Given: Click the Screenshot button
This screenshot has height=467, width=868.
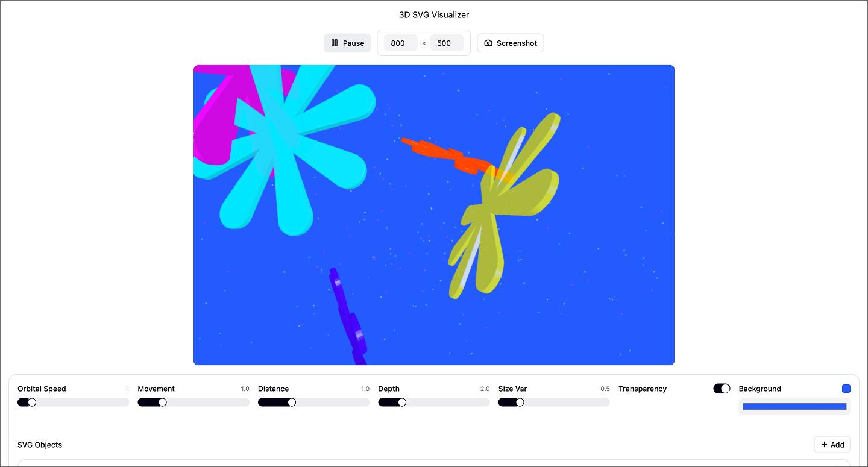Looking at the screenshot, I should [511, 43].
